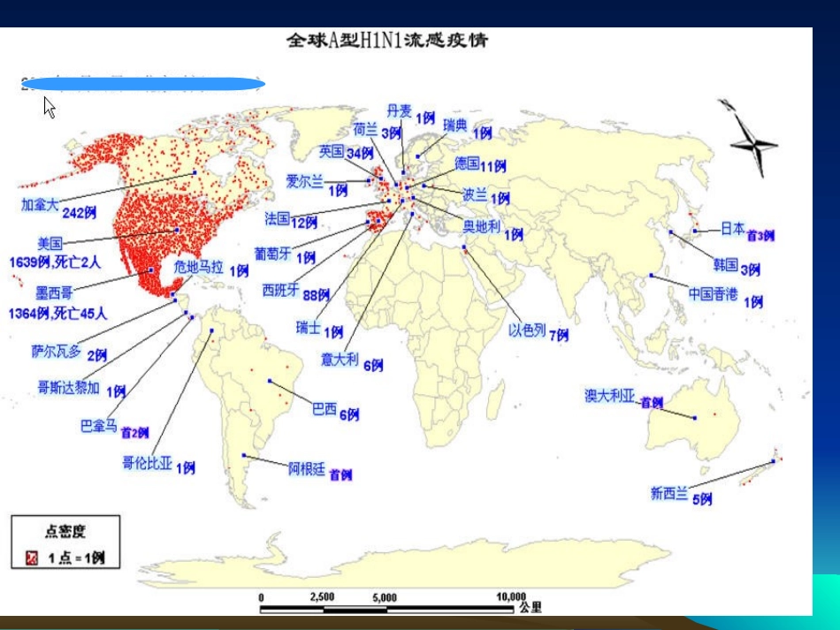Viewport: 840px width, 630px height.
Task: Click the scale bar 10,000 mark
Action: pos(511,596)
